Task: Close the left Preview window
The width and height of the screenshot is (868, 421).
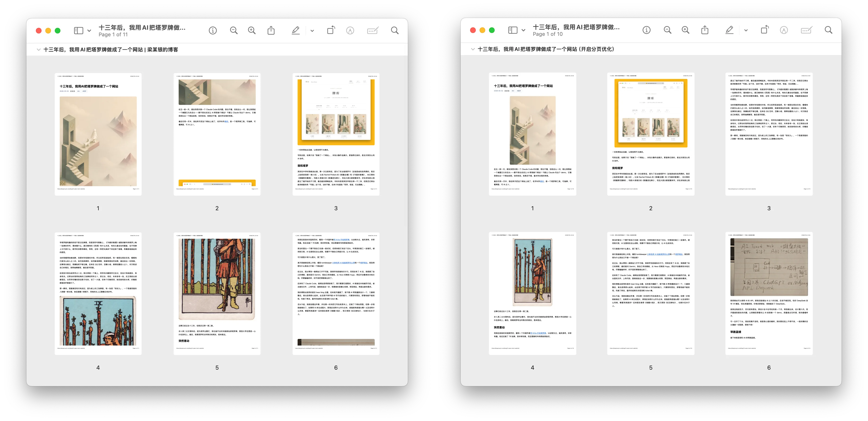Action: click(x=39, y=31)
